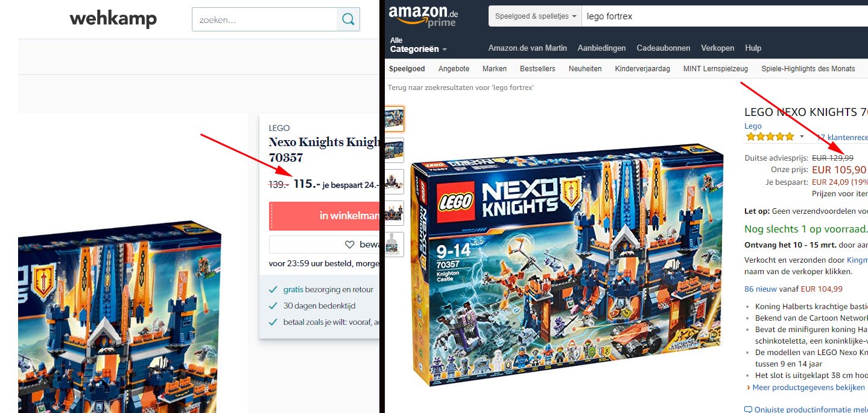Screen dimensions: 868x413
Task: Click the heart icon to save item
Action: point(349,245)
